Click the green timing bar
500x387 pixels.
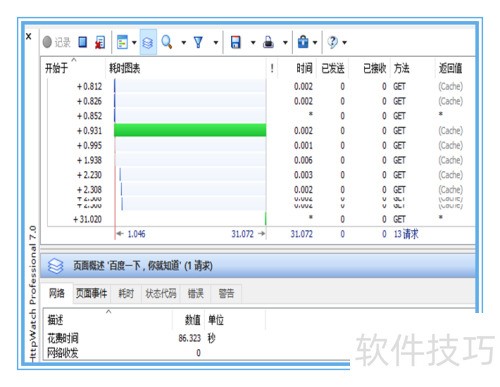tap(190, 130)
